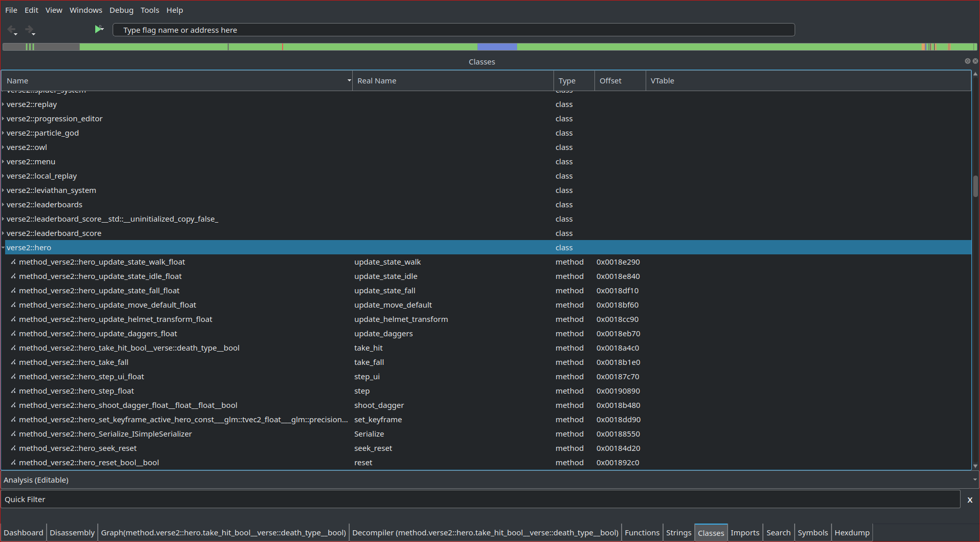Click the class list vertical scrollbar thumb
Viewport: 980px width, 542px height.
coord(975,186)
